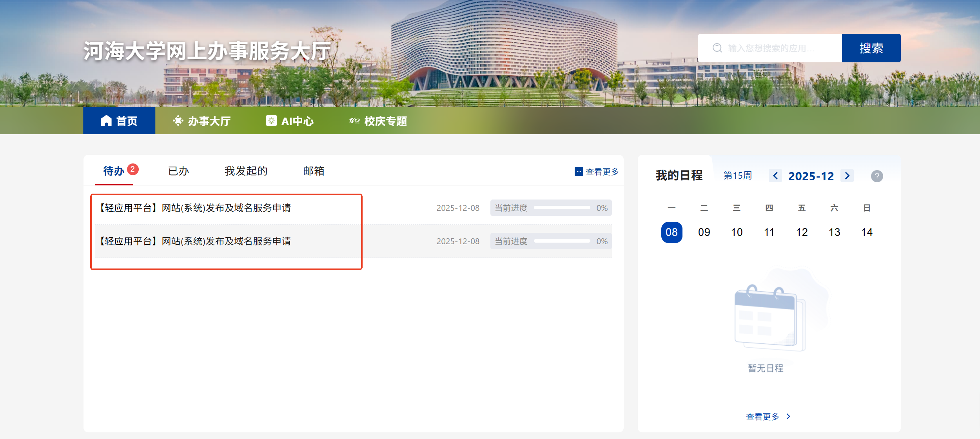Viewport: 980px width, 439px height.
Task: Switch to the 已办 tab
Action: click(x=178, y=171)
